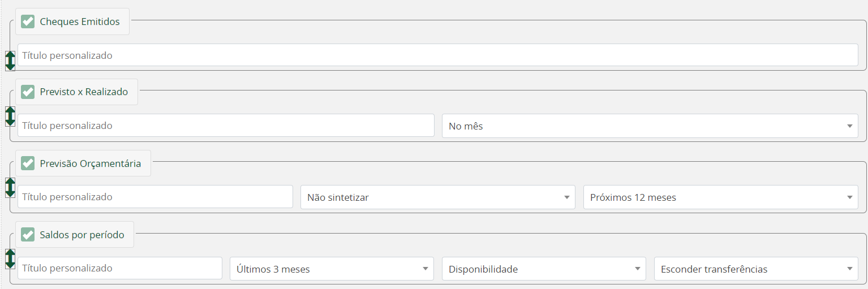Click the reorder arrow icon beside Previsto x Realizado
This screenshot has height=289, width=868.
pos(10,116)
